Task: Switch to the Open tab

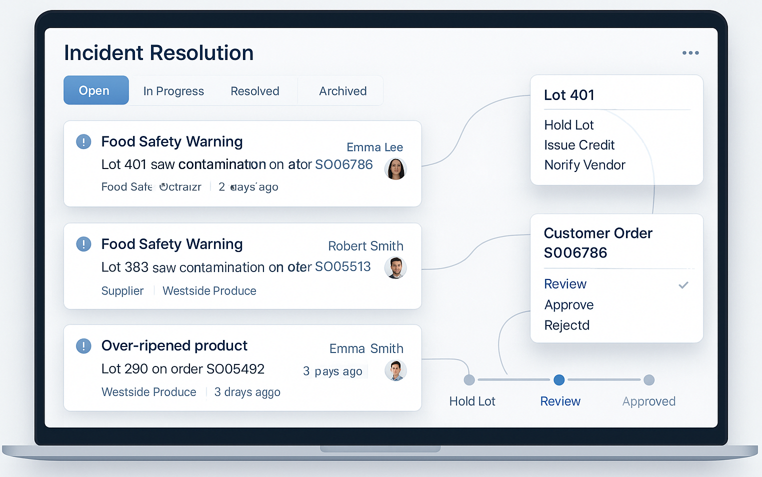Action: tap(96, 90)
